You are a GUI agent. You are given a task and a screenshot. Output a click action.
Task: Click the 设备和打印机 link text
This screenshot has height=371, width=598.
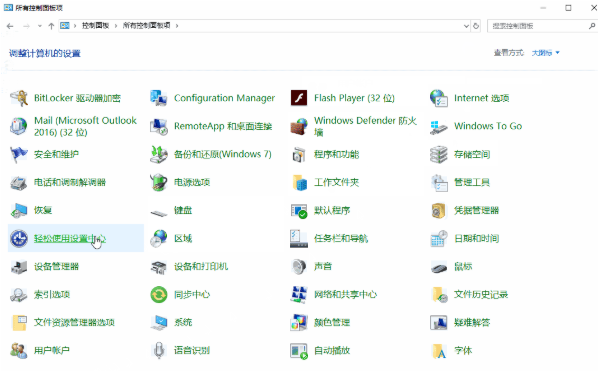coord(201,267)
